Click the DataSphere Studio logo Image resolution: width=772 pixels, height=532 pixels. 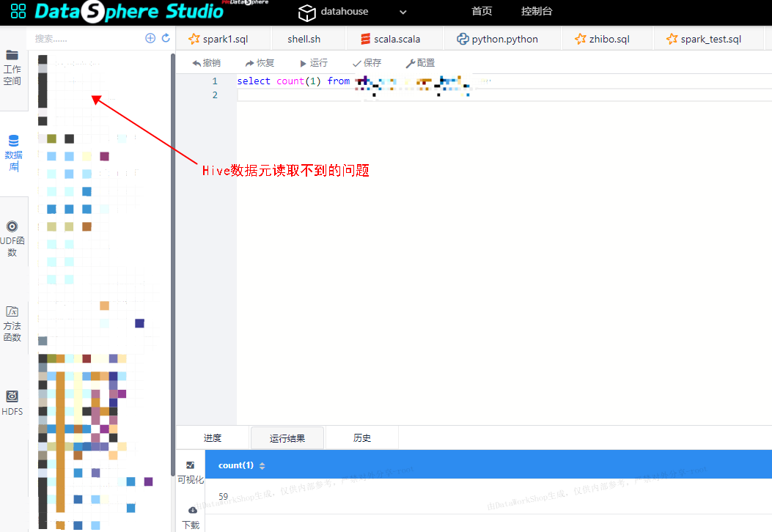(x=129, y=11)
